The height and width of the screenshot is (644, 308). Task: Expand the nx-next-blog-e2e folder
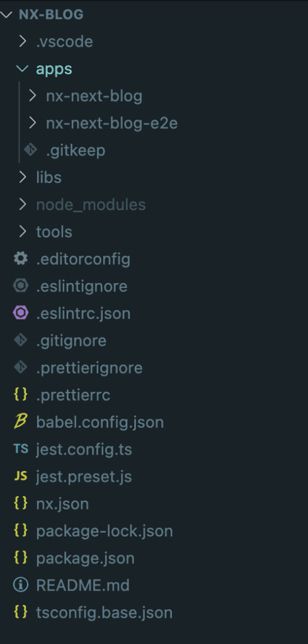point(32,123)
